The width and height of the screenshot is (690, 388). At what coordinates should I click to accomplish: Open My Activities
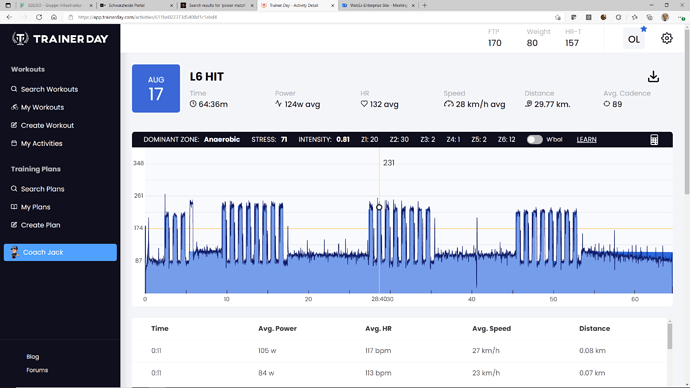(x=37, y=143)
